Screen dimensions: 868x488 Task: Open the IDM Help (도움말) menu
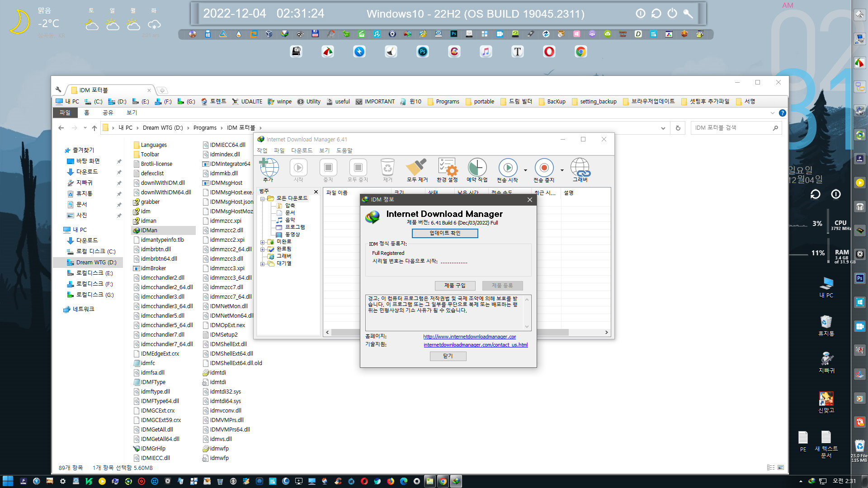point(344,150)
